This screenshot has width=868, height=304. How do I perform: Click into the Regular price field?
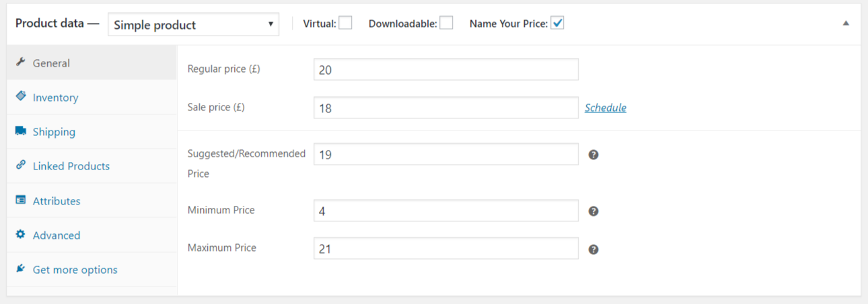[x=445, y=70]
